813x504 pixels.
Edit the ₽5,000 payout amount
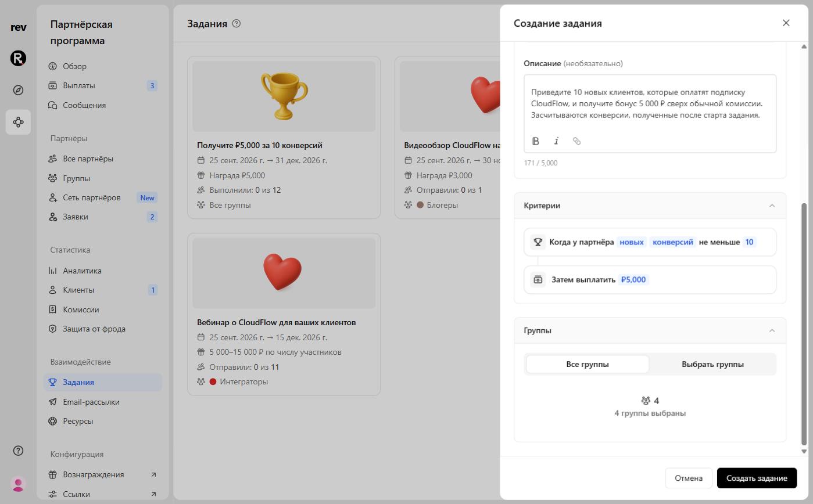point(633,279)
